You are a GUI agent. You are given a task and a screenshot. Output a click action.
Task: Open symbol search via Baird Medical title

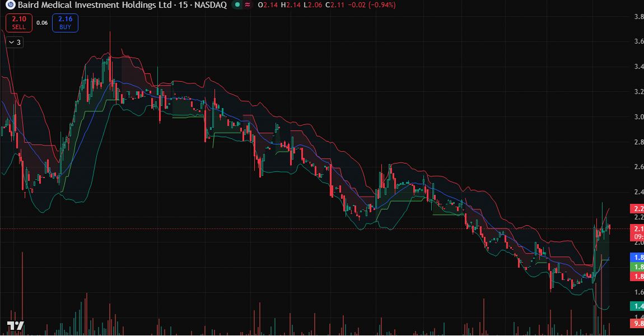122,5
